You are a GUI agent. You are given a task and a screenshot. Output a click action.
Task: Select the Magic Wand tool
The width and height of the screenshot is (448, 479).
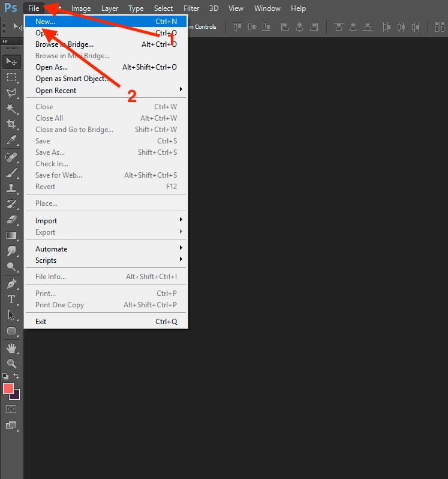pyautogui.click(x=11, y=109)
